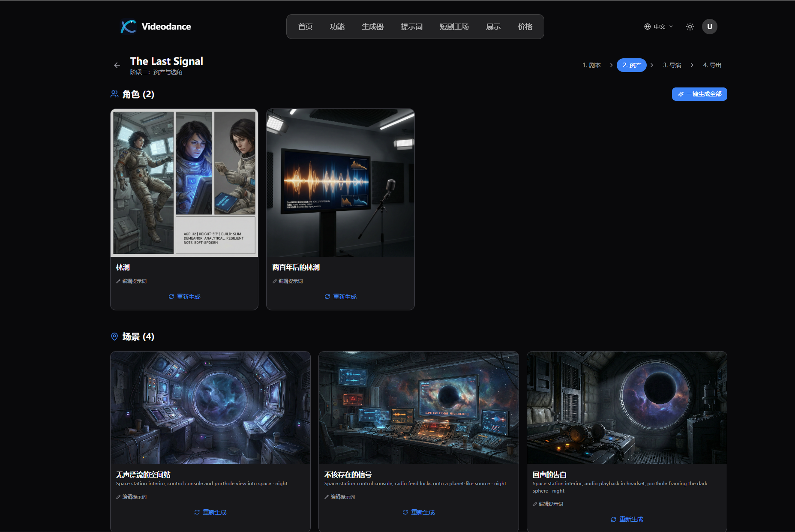This screenshot has width=795, height=532.
Task: Click the characters icon beside 角色 (2)
Action: [x=114, y=94]
